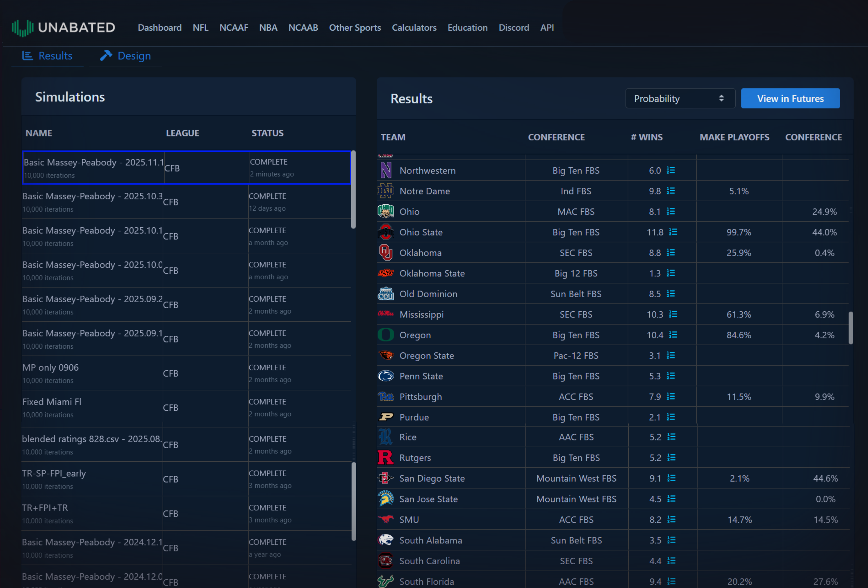Select the MP only 0906 simulation
The image size is (868, 588).
click(x=186, y=373)
